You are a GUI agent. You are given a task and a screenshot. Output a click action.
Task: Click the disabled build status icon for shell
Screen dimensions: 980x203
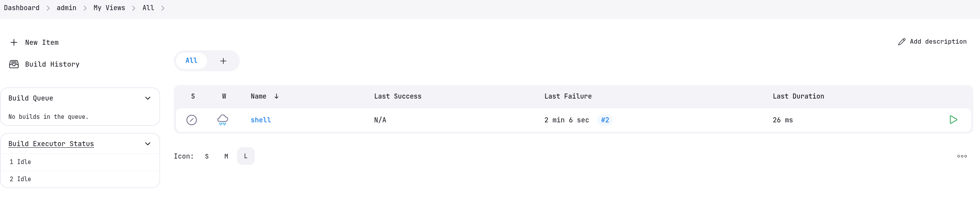coord(192,120)
